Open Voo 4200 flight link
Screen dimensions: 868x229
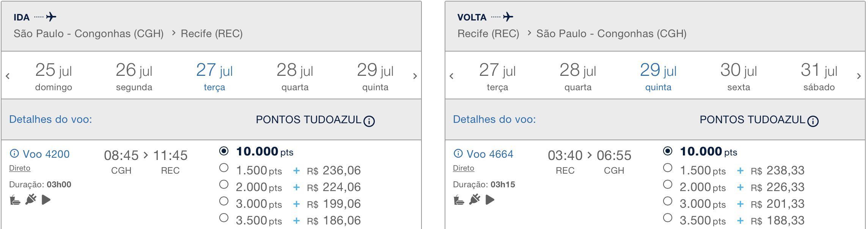pyautogui.click(x=46, y=154)
